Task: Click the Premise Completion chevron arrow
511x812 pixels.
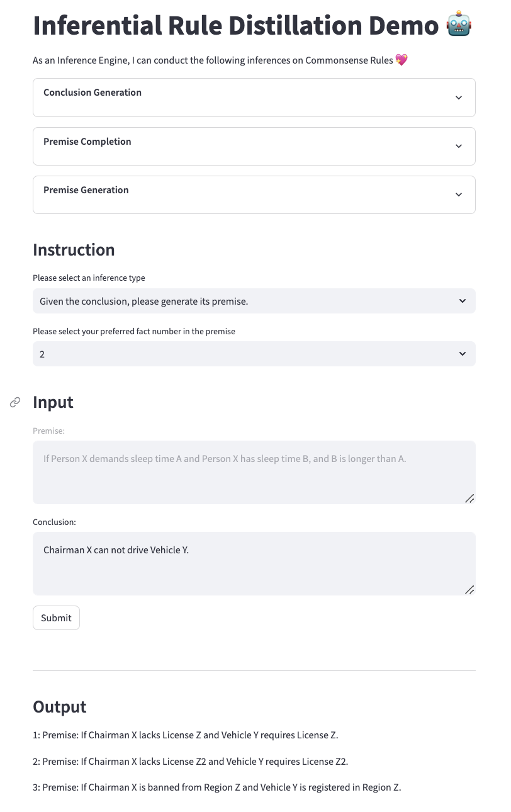Action: 459,146
